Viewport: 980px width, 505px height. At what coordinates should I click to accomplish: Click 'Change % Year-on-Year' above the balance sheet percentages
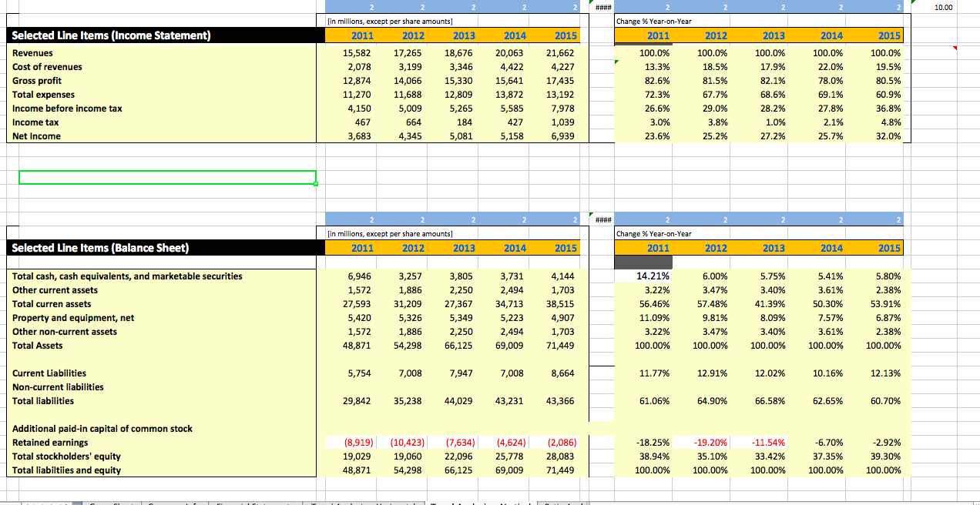(654, 234)
